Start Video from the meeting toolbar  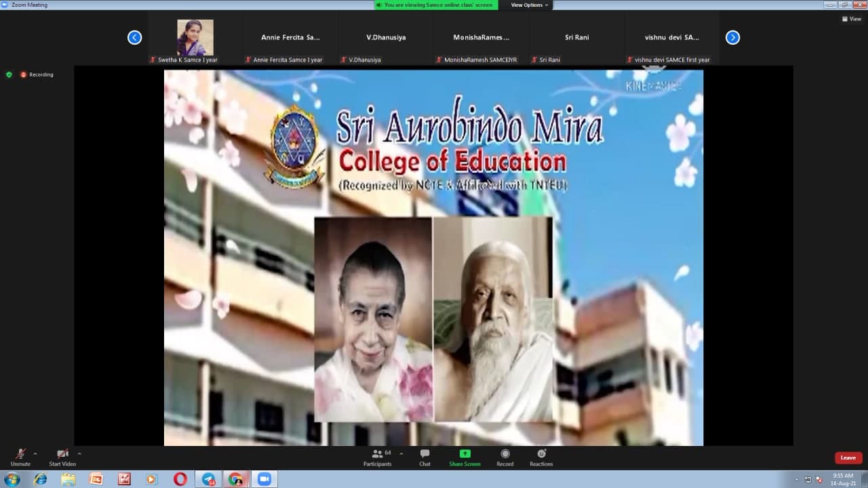pyautogui.click(x=62, y=456)
